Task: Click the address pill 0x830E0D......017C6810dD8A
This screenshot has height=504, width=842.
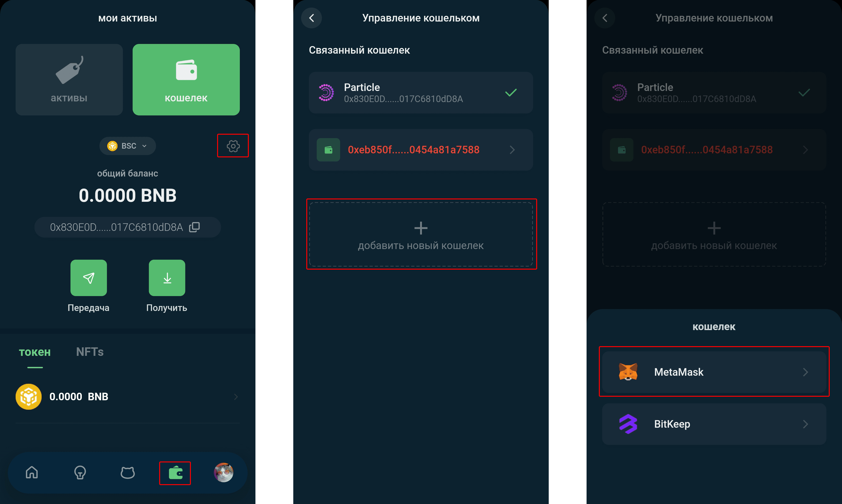Action: pyautogui.click(x=127, y=227)
